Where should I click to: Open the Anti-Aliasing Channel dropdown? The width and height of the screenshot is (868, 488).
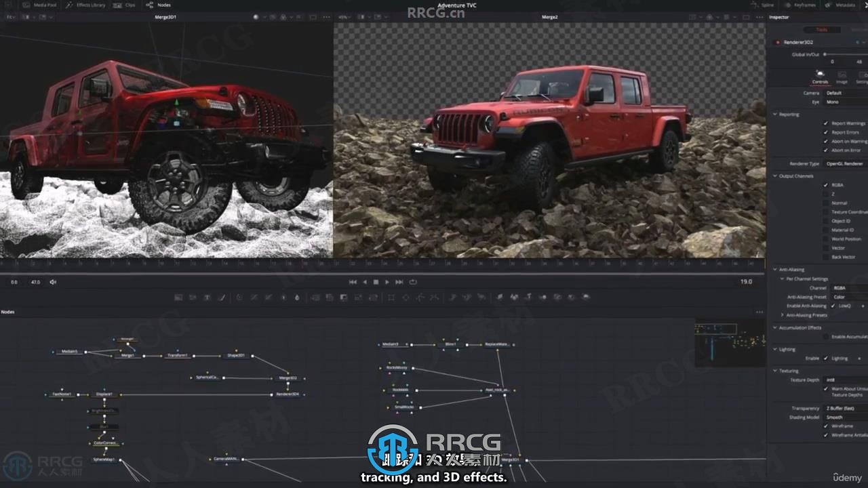click(848, 288)
